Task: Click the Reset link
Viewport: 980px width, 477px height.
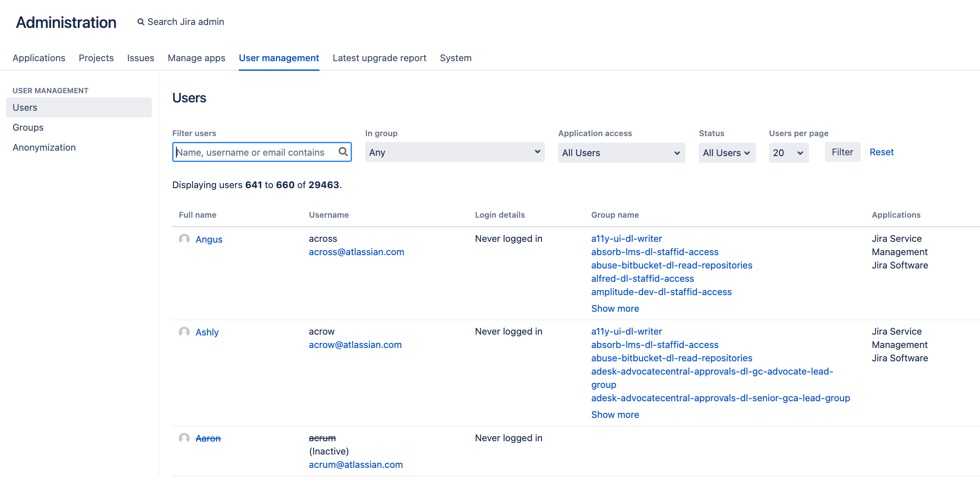Action: [x=881, y=152]
